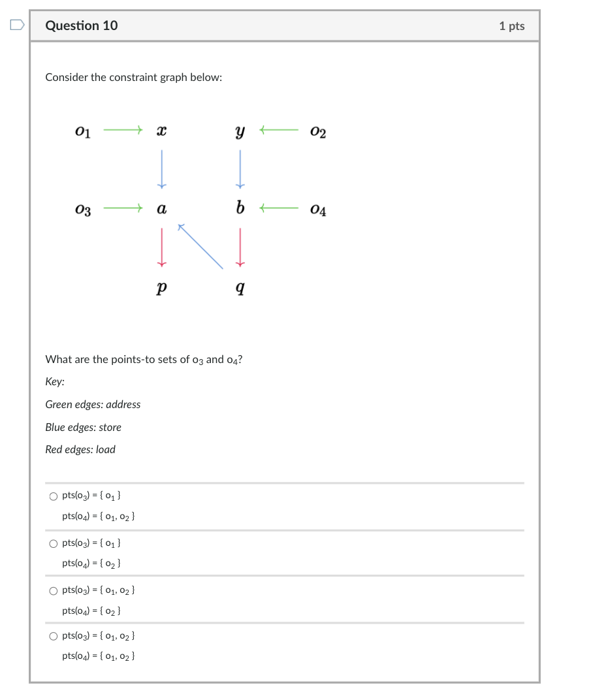Select answer pts(o3) = { o1 } with pts(o4) = { o1, o2 }
593x700 pixels.
click(x=53, y=496)
